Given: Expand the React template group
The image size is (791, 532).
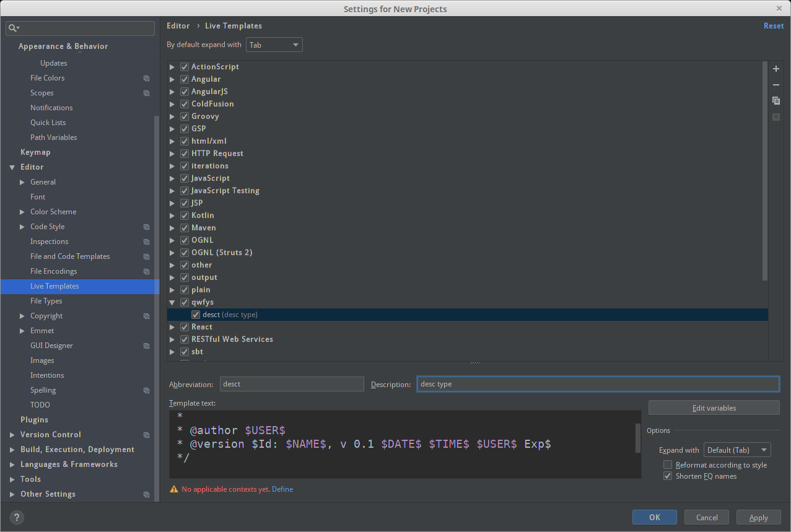Looking at the screenshot, I should coord(172,327).
